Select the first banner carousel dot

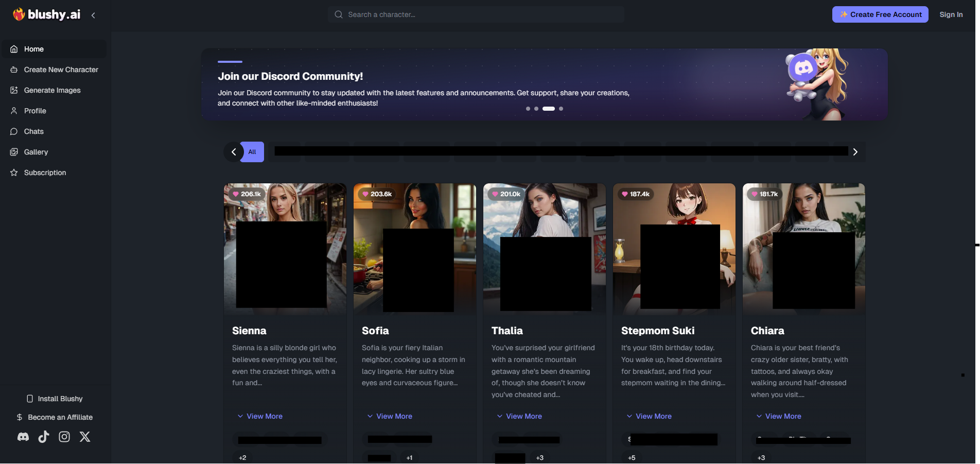pyautogui.click(x=528, y=109)
